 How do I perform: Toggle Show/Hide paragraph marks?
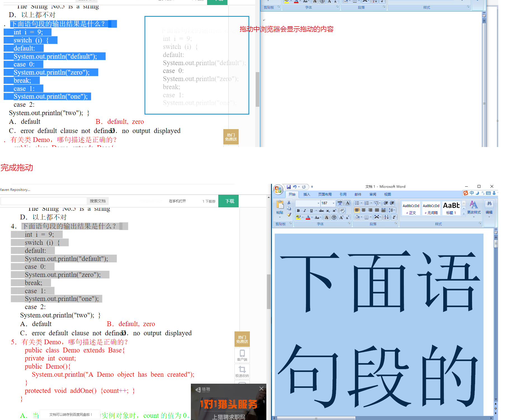394,217
